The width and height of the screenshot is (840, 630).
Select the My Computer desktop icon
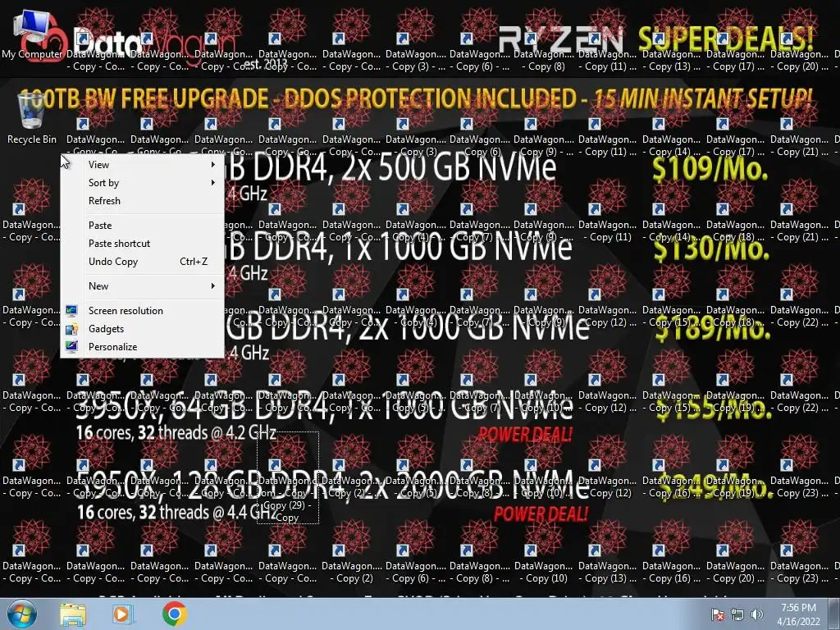tap(32, 34)
